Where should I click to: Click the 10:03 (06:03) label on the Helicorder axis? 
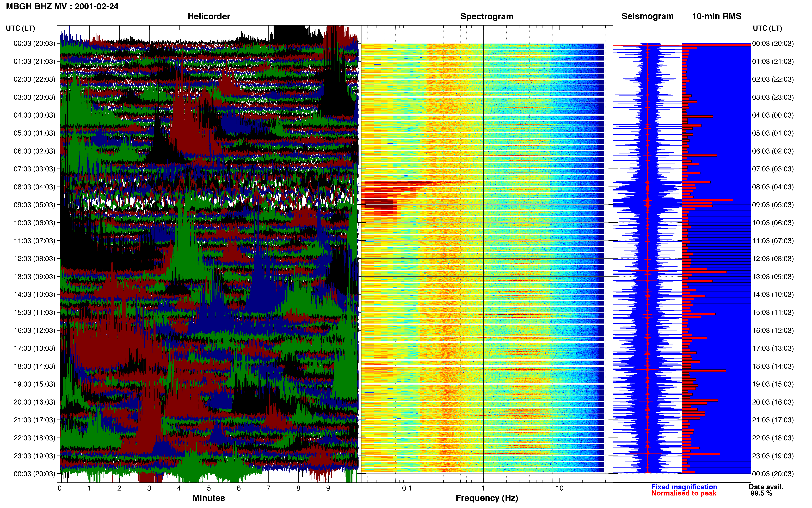(x=34, y=223)
